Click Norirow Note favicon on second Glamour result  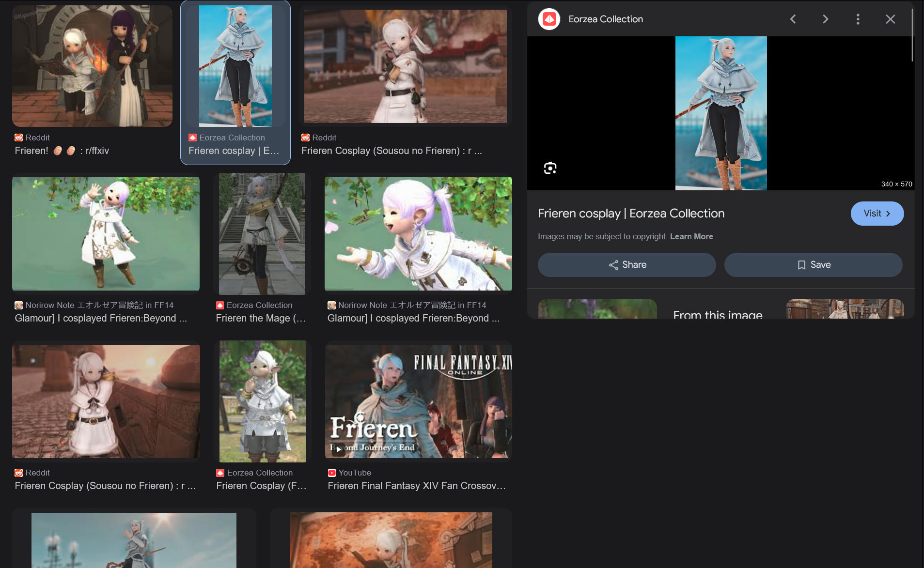click(331, 305)
